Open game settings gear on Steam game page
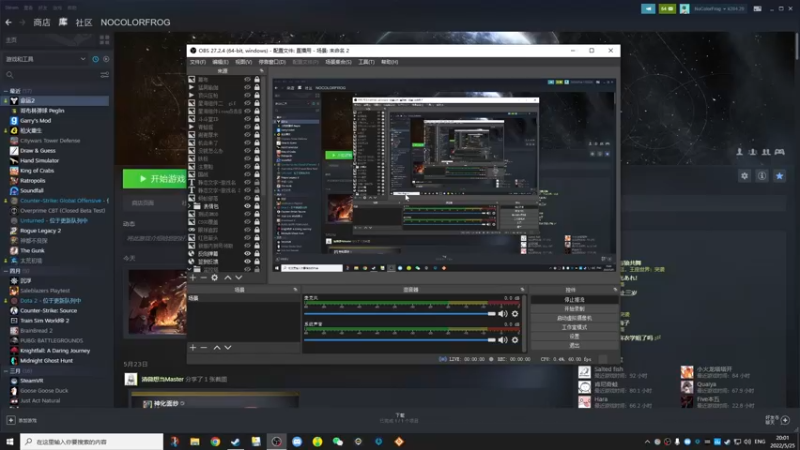 pos(744,176)
